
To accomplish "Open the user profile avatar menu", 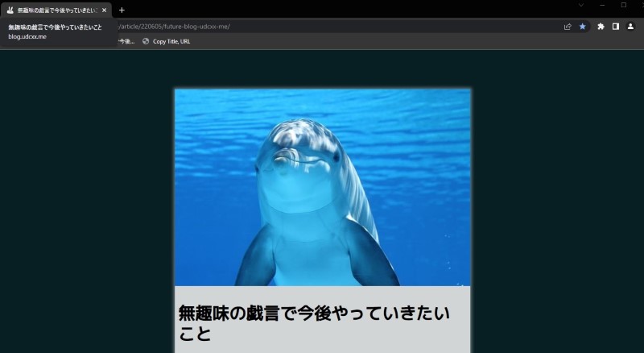I will click(x=630, y=27).
